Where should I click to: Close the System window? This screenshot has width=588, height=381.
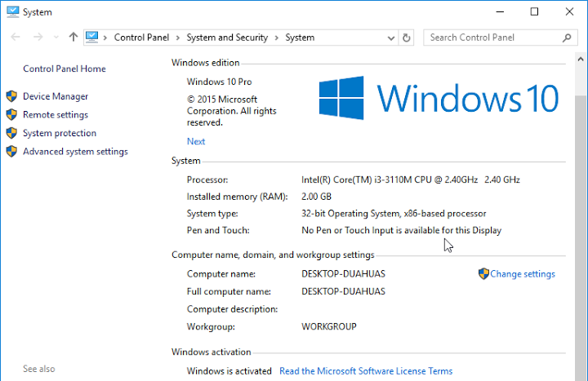coord(569,11)
